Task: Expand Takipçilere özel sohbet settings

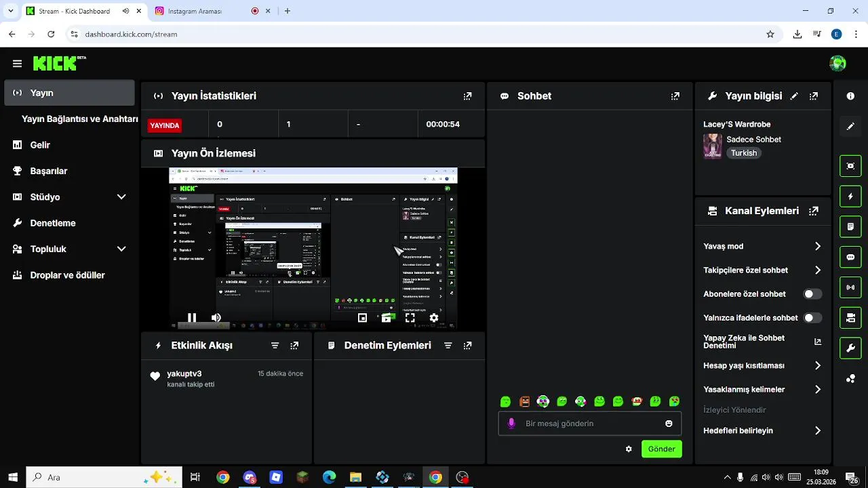Action: (763, 270)
